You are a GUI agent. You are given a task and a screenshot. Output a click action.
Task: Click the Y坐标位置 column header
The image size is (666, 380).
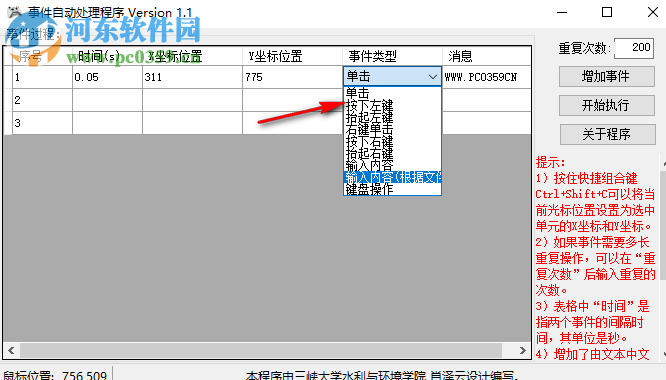[x=292, y=56]
